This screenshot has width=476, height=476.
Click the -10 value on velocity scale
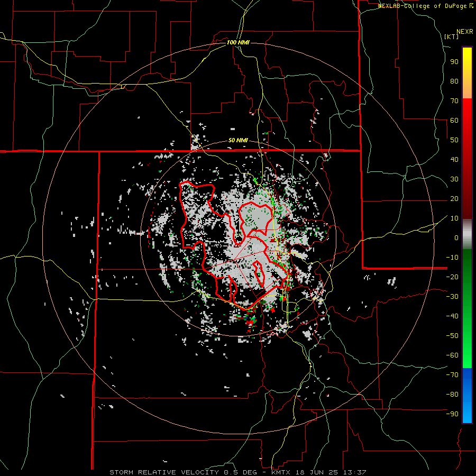pyautogui.click(x=452, y=258)
